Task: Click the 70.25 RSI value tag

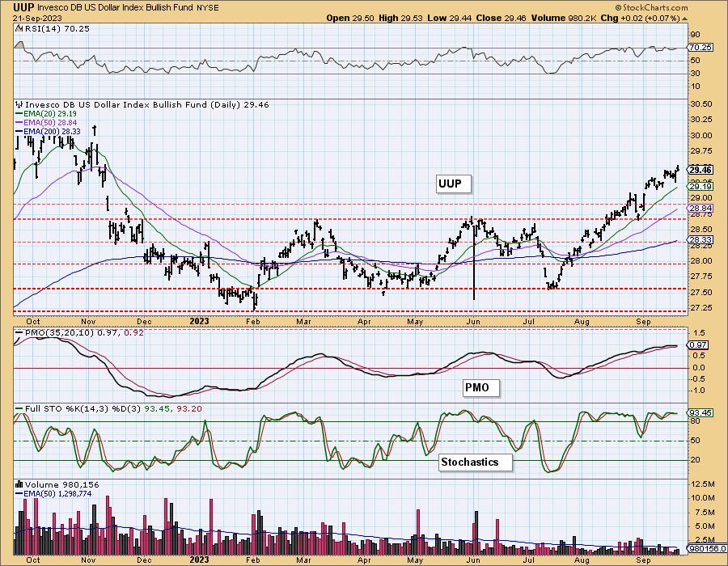Action: 701,48
